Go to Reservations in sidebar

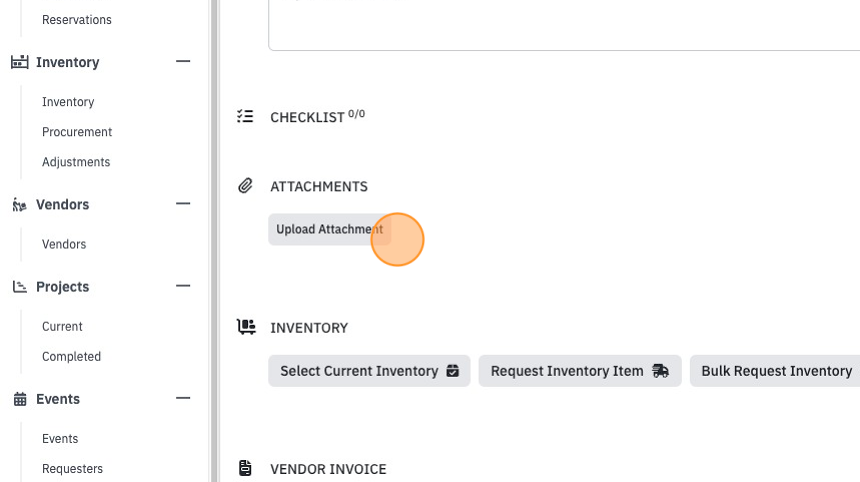click(77, 20)
